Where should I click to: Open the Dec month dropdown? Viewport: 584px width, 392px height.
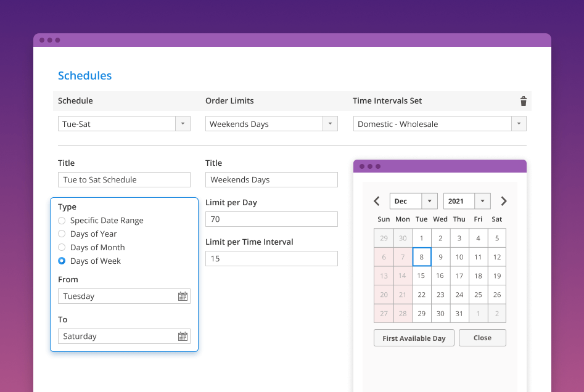[429, 202]
